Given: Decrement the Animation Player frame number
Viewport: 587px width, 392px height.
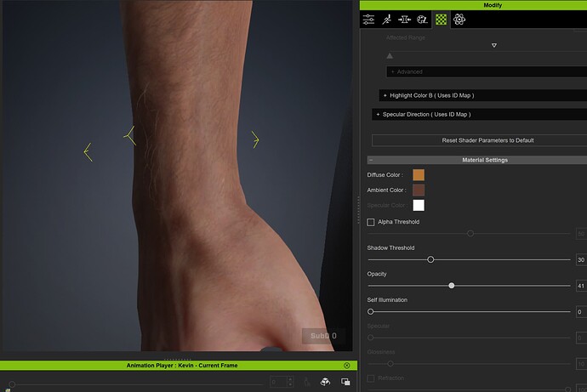Looking at the screenshot, I should click(x=290, y=384).
